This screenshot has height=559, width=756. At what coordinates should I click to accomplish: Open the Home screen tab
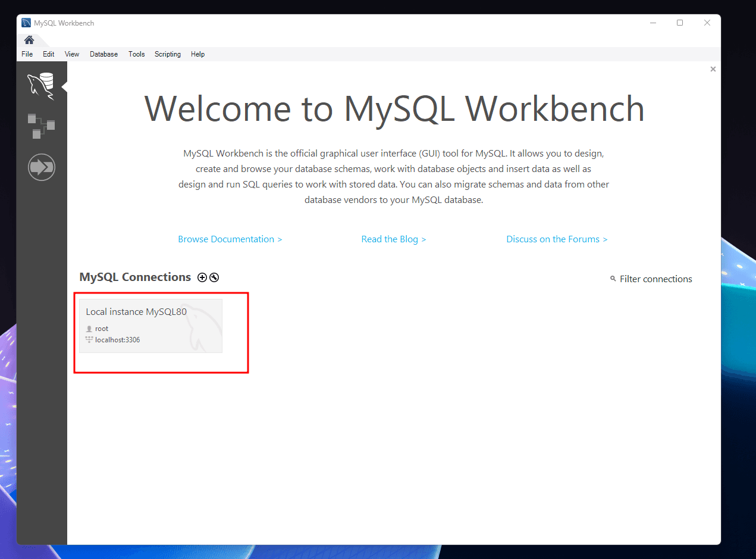tap(29, 40)
